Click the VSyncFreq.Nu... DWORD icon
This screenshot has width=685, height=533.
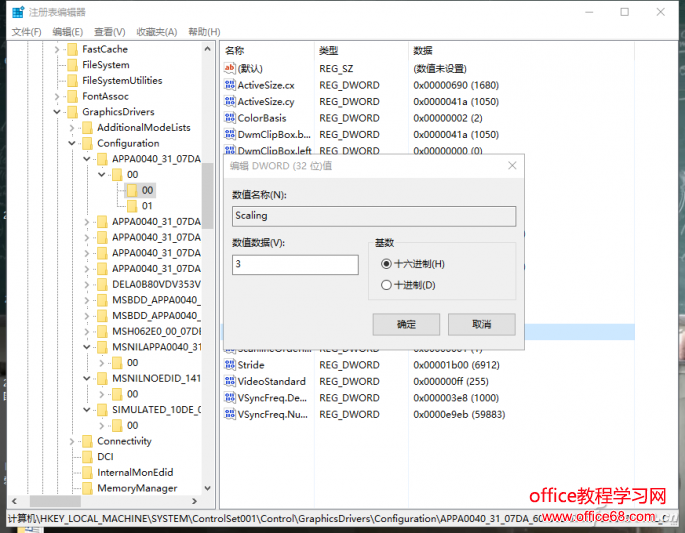[230, 414]
